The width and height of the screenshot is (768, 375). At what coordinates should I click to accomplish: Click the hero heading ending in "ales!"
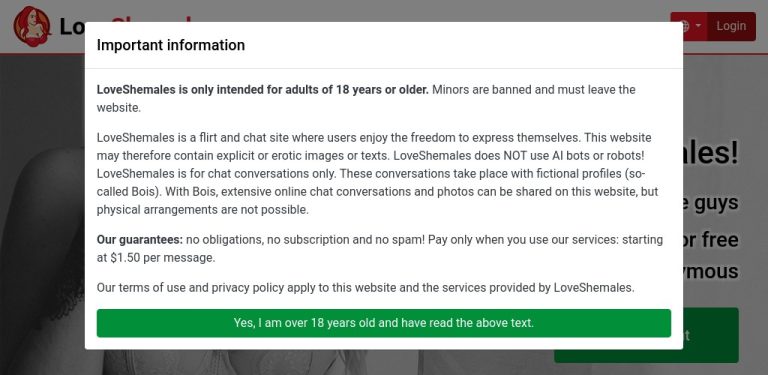[x=711, y=153]
